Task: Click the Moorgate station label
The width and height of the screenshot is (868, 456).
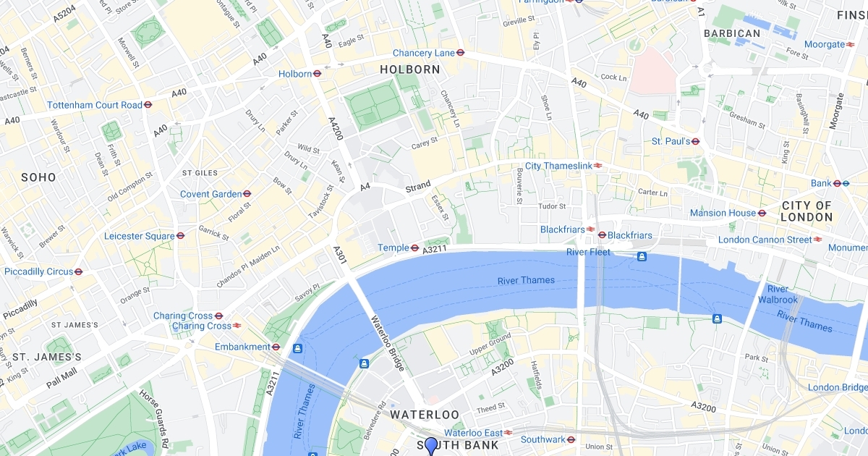Action: (825, 44)
